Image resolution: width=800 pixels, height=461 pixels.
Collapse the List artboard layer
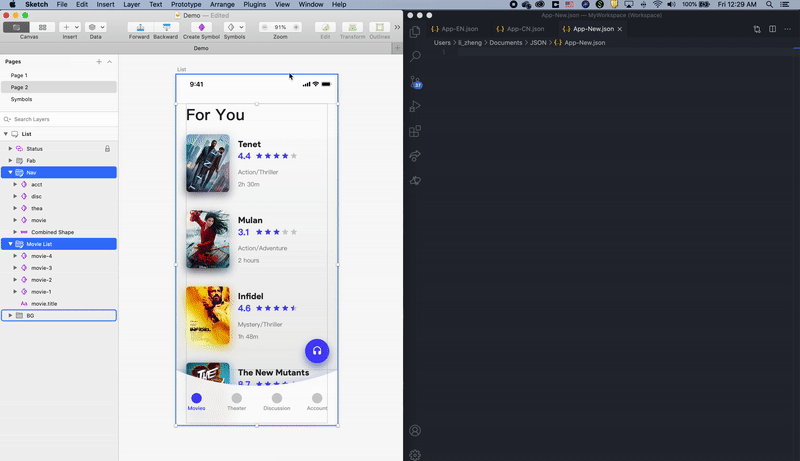pos(6,134)
